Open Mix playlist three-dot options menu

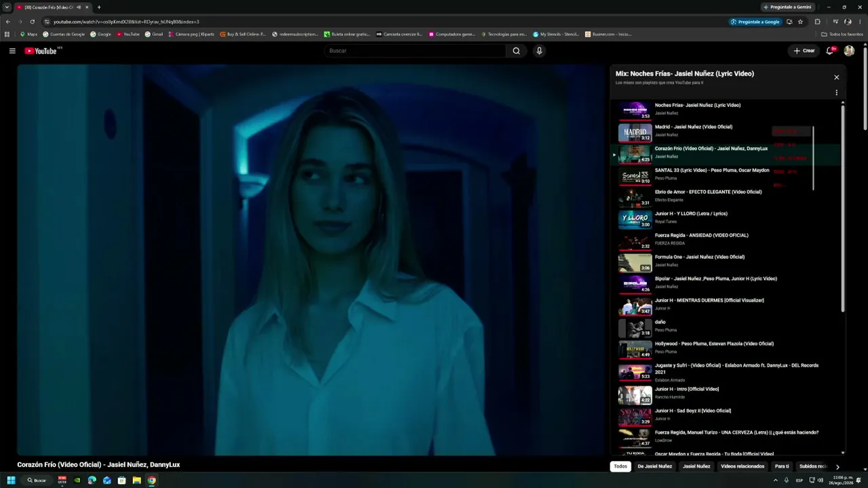pyautogui.click(x=836, y=93)
